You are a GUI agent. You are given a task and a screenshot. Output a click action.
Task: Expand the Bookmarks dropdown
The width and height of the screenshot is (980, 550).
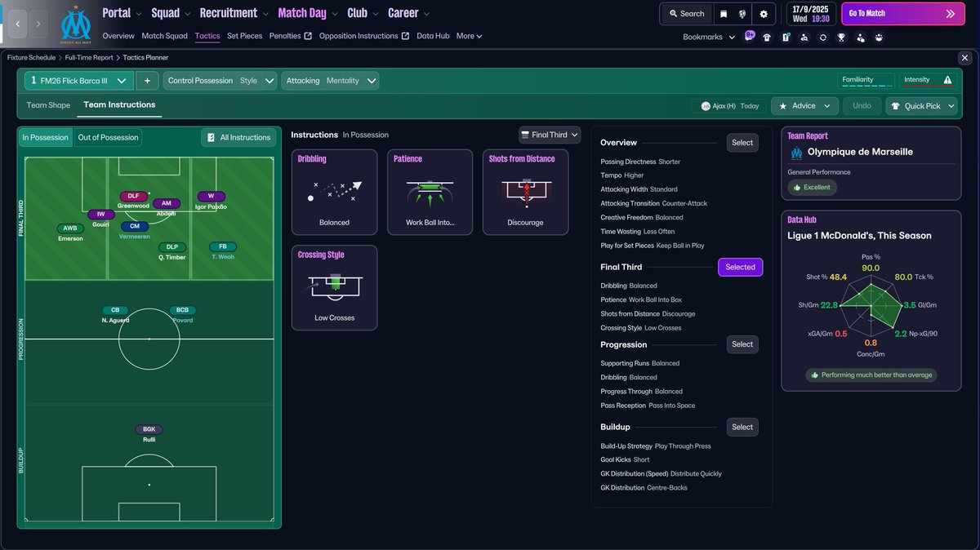[709, 37]
